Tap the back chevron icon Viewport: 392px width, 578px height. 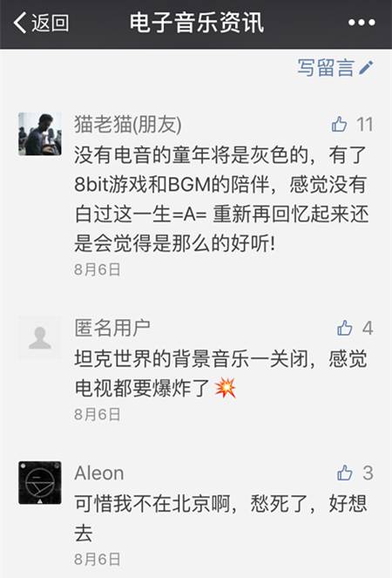[19, 23]
